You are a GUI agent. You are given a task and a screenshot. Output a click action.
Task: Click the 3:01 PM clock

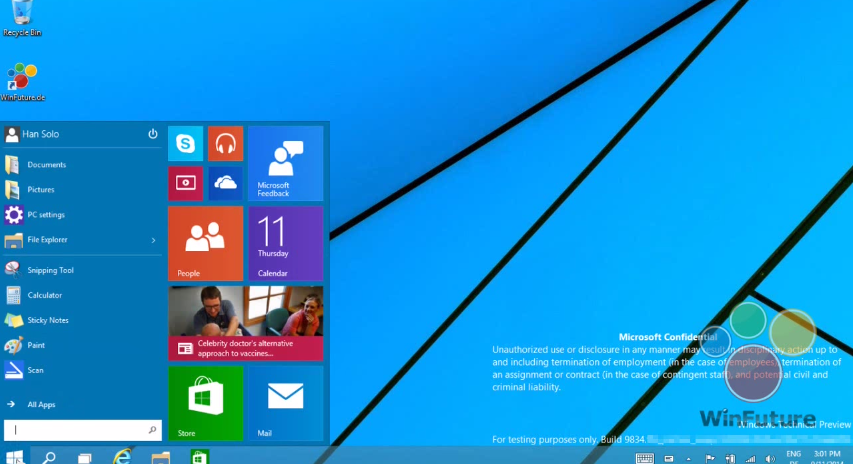point(827,456)
